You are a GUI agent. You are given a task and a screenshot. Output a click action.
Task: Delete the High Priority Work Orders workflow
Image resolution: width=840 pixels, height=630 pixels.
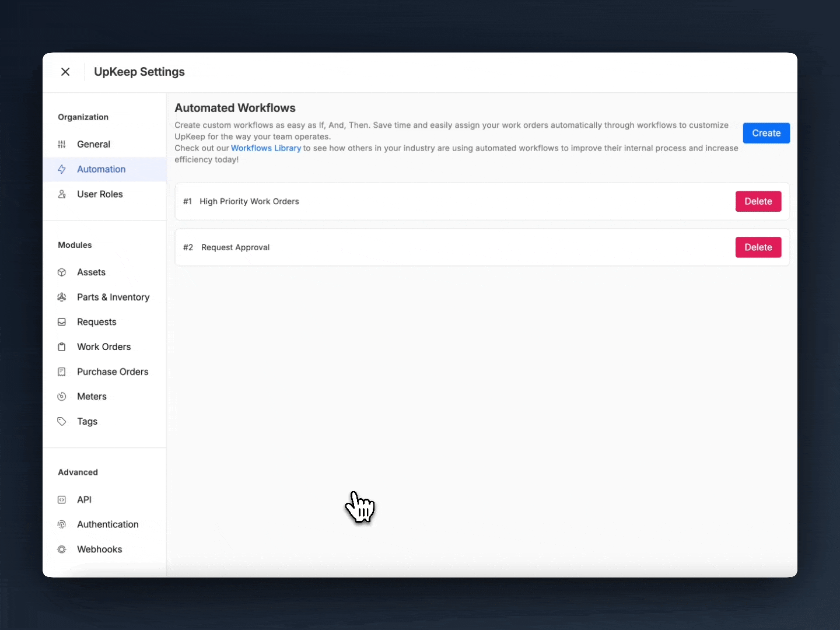point(758,201)
